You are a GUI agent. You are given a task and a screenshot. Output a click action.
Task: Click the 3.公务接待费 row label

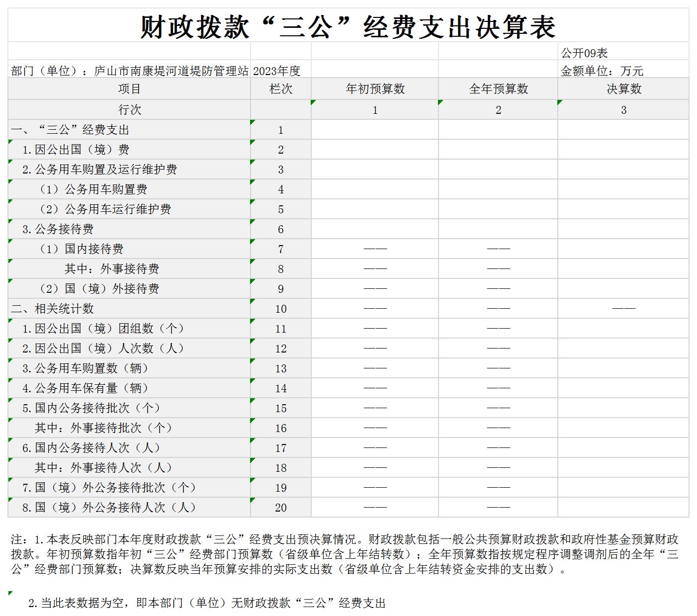click(58, 229)
